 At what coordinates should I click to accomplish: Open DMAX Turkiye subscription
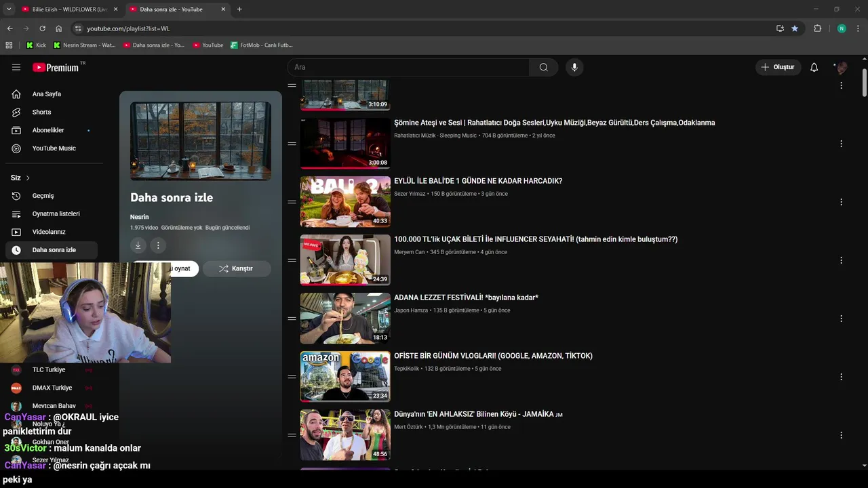(x=52, y=388)
